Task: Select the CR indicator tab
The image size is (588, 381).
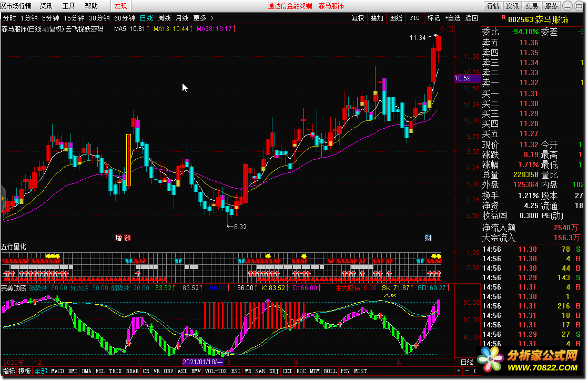Action: (x=146, y=371)
